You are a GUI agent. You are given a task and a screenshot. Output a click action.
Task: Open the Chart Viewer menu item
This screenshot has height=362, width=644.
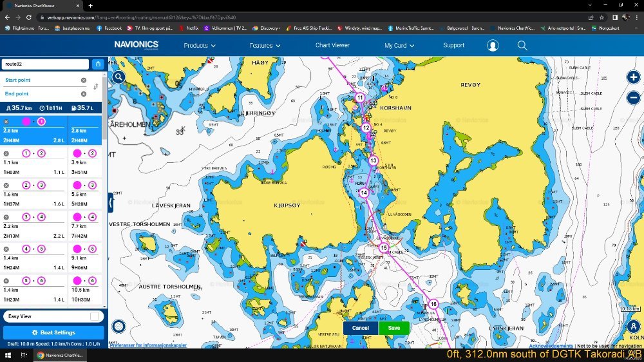click(332, 45)
